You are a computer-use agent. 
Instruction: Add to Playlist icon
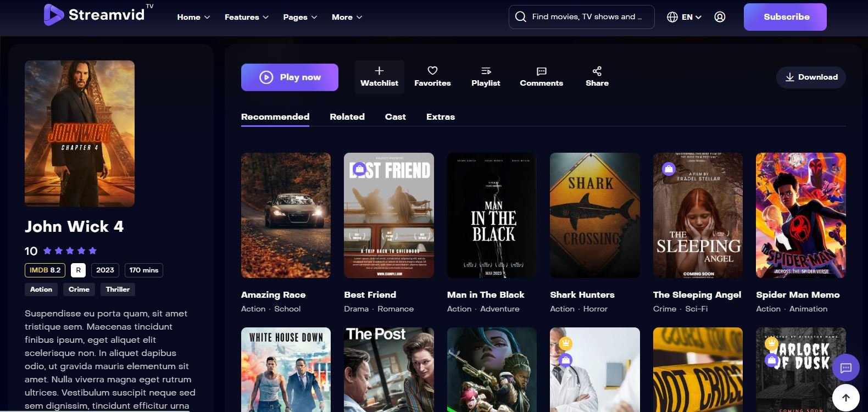(x=486, y=71)
